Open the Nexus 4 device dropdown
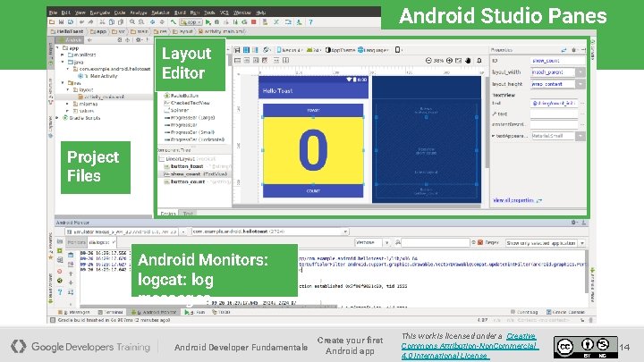The height and width of the screenshot is (362, 644). click(290, 50)
